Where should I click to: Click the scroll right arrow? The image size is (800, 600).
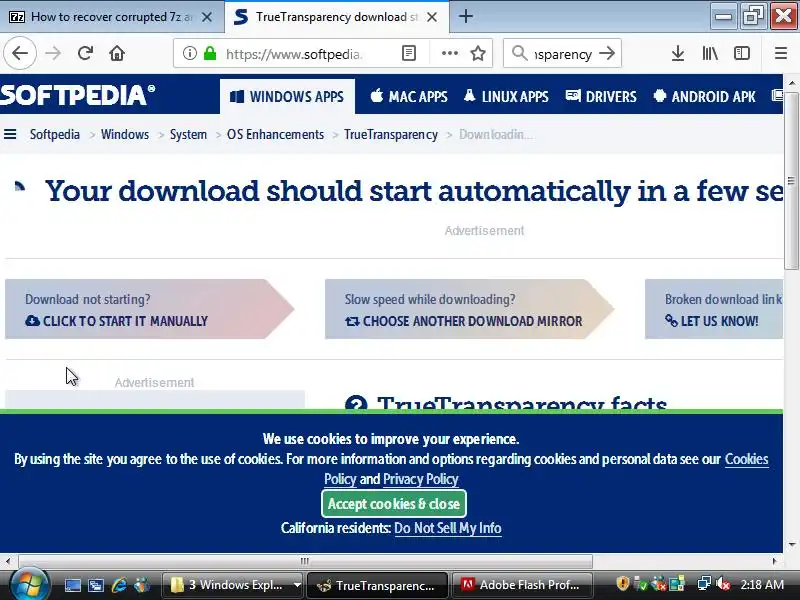point(774,561)
